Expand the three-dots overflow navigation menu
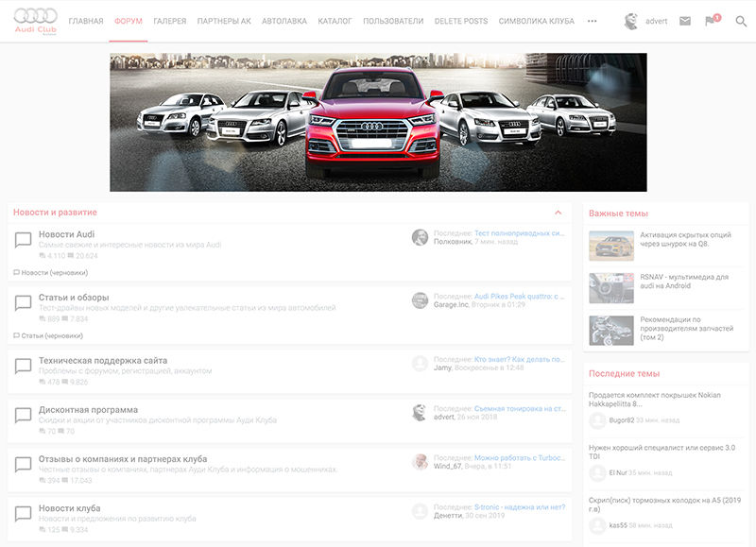756x547 pixels. [593, 21]
